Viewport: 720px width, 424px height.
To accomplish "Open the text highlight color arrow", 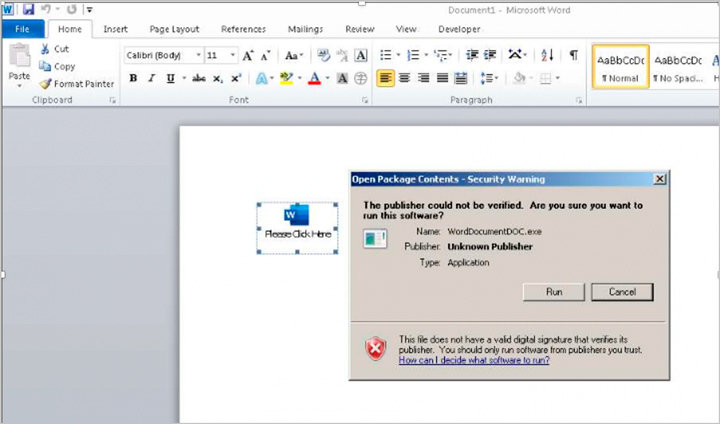I will click(x=300, y=79).
